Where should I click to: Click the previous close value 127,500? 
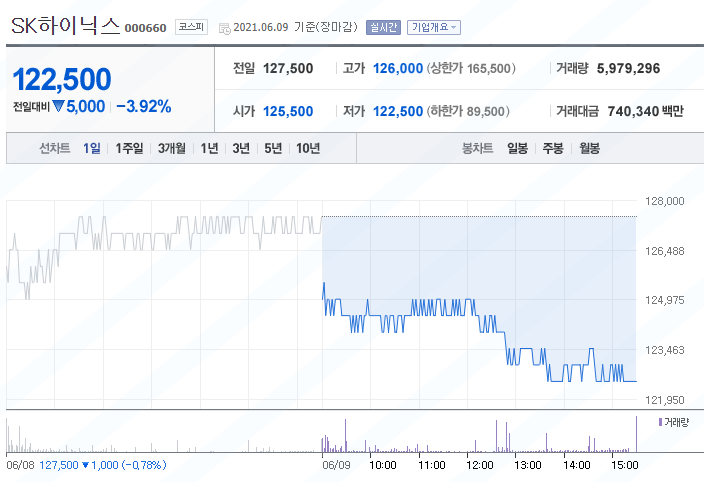288,68
